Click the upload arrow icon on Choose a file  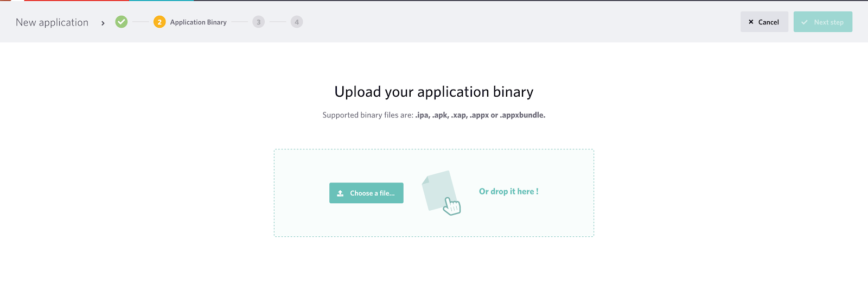(x=340, y=193)
